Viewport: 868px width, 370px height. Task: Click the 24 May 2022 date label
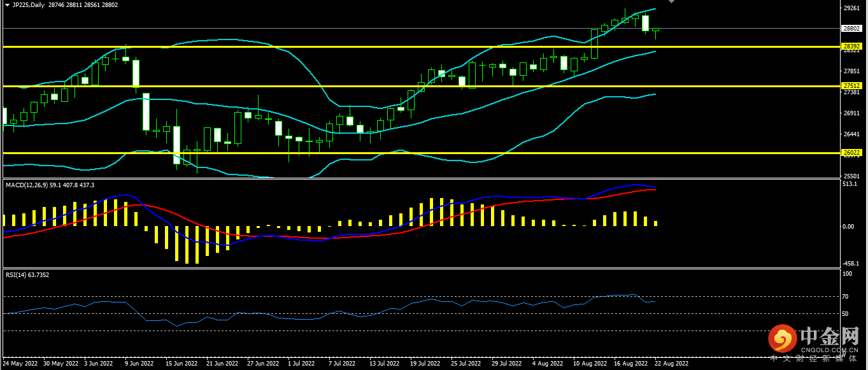(20, 364)
